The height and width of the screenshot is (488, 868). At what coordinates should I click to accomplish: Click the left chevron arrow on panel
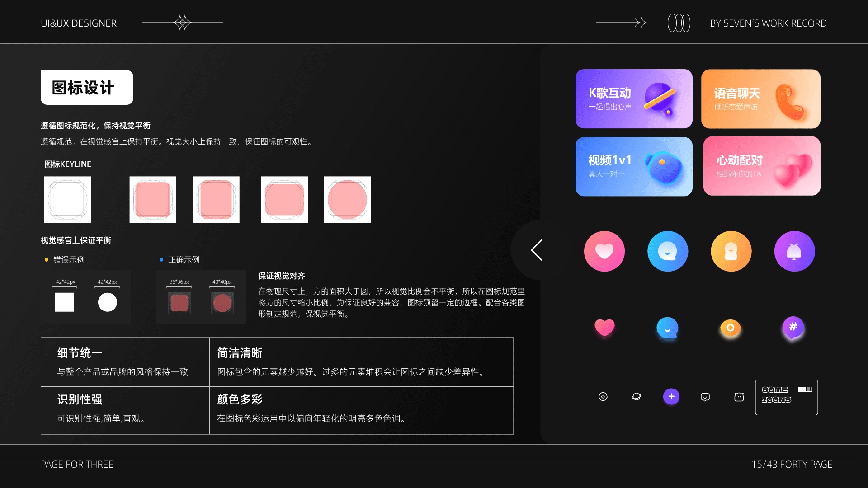[x=537, y=250]
